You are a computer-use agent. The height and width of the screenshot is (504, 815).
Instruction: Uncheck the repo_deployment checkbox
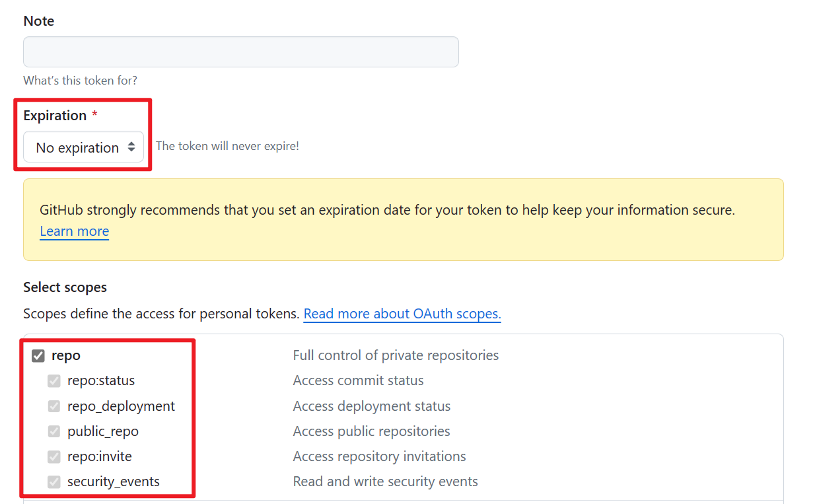[x=54, y=406]
